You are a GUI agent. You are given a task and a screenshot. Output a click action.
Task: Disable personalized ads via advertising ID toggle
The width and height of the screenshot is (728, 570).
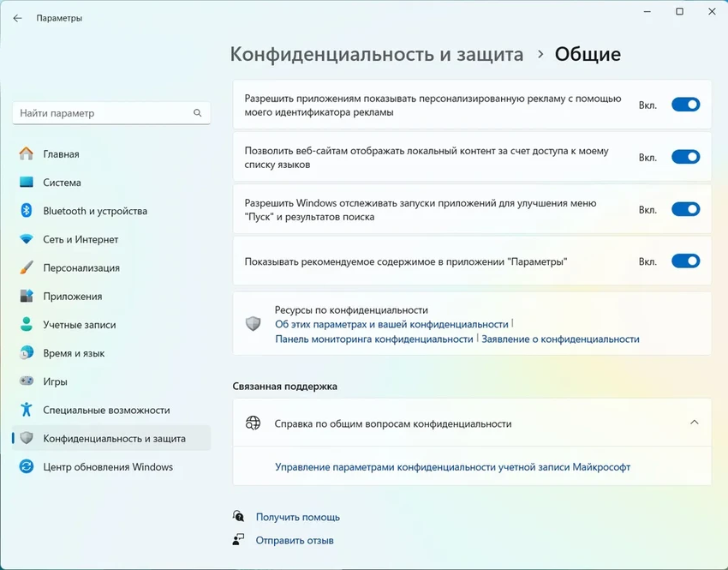[685, 103]
